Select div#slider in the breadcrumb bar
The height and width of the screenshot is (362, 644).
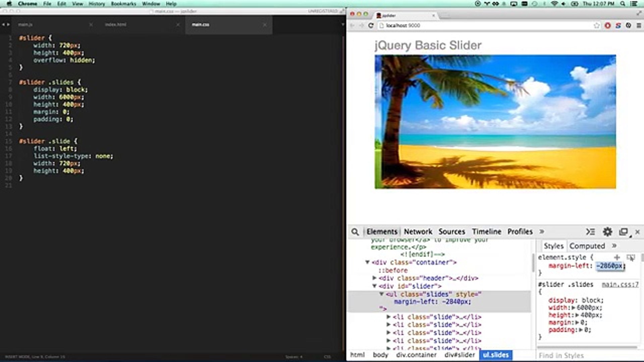pyautogui.click(x=460, y=355)
